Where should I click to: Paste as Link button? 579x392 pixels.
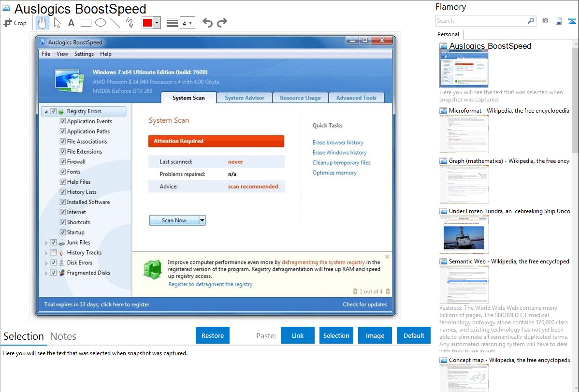[x=298, y=335]
